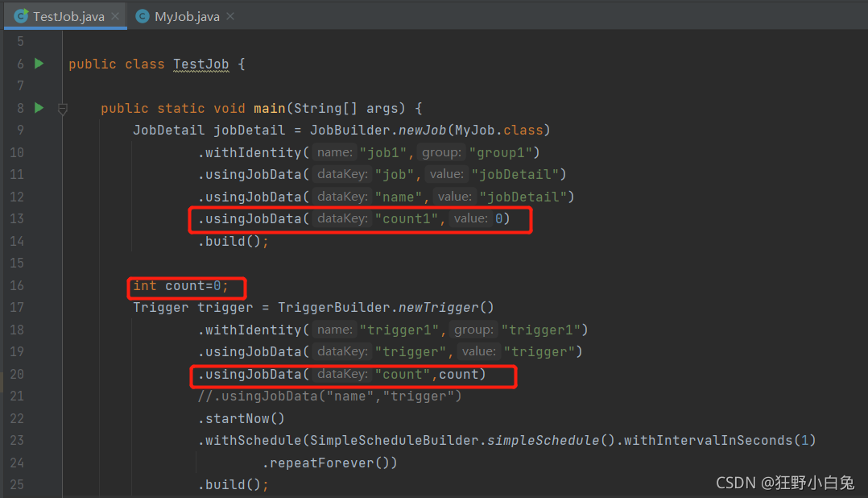Click SimpleScheduleBuilder reference on line 23
The height and width of the screenshot is (498, 868).
pos(395,441)
